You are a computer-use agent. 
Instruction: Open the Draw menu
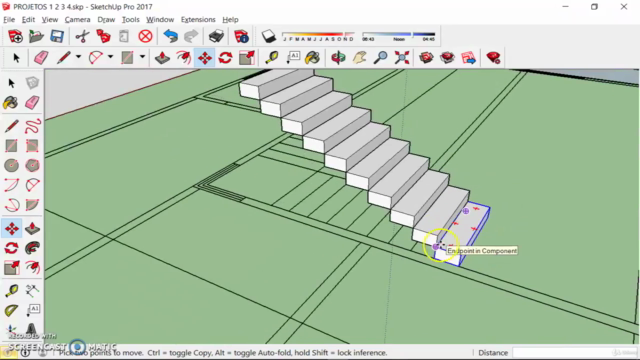click(106, 20)
